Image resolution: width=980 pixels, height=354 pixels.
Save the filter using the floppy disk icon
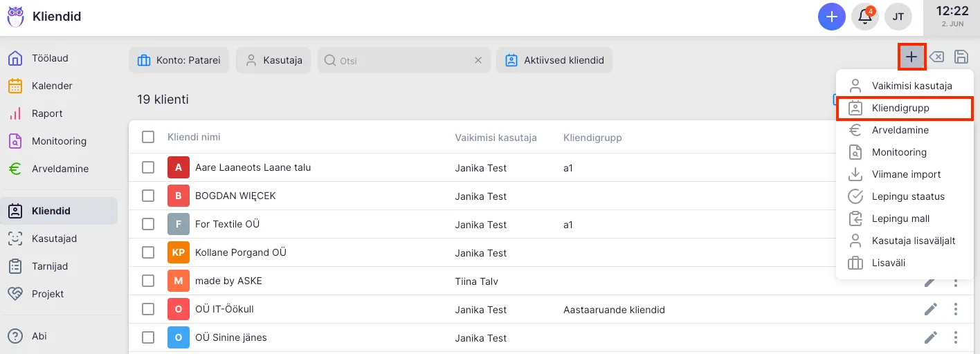coord(961,57)
